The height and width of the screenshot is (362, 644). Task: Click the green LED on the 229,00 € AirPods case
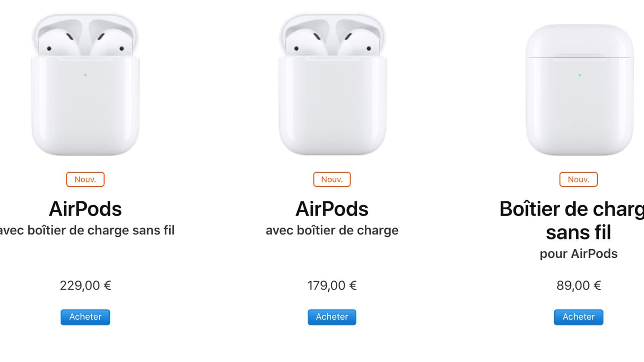click(x=85, y=75)
